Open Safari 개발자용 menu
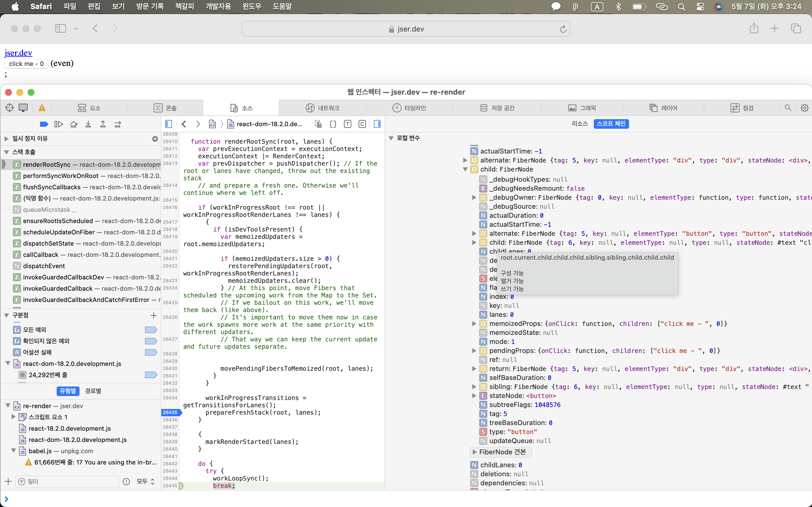The image size is (812, 507). tap(216, 6)
